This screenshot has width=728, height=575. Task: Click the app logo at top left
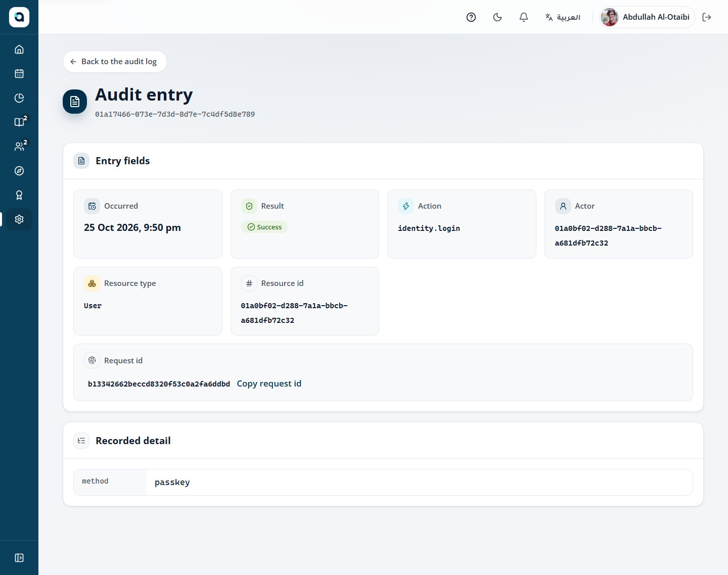[19, 17]
